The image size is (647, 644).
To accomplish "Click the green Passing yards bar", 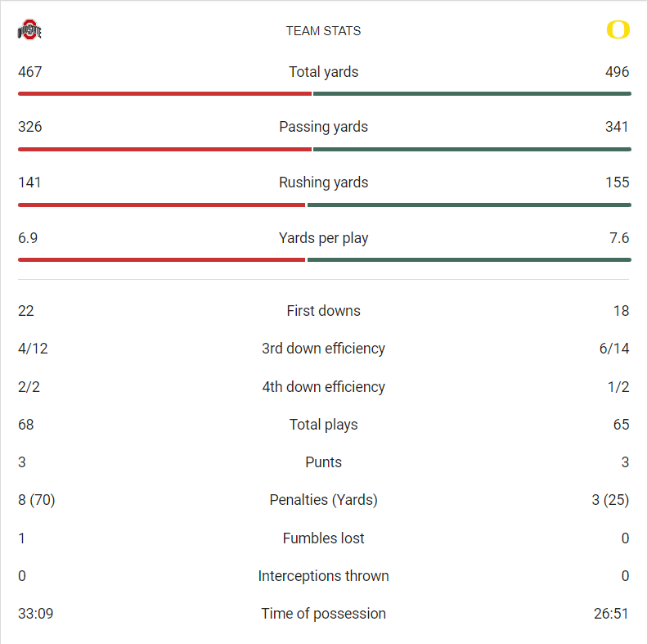I will click(x=472, y=149).
